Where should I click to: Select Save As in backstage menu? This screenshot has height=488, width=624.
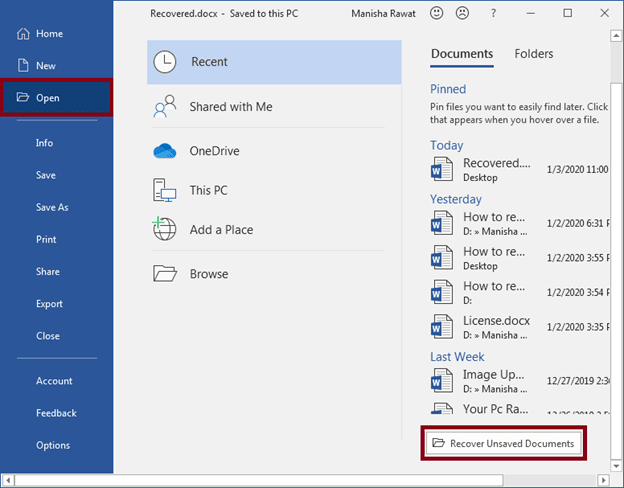click(x=52, y=207)
